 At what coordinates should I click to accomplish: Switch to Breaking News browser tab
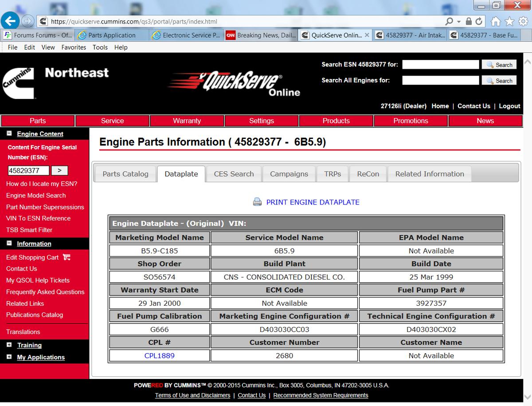[261, 35]
